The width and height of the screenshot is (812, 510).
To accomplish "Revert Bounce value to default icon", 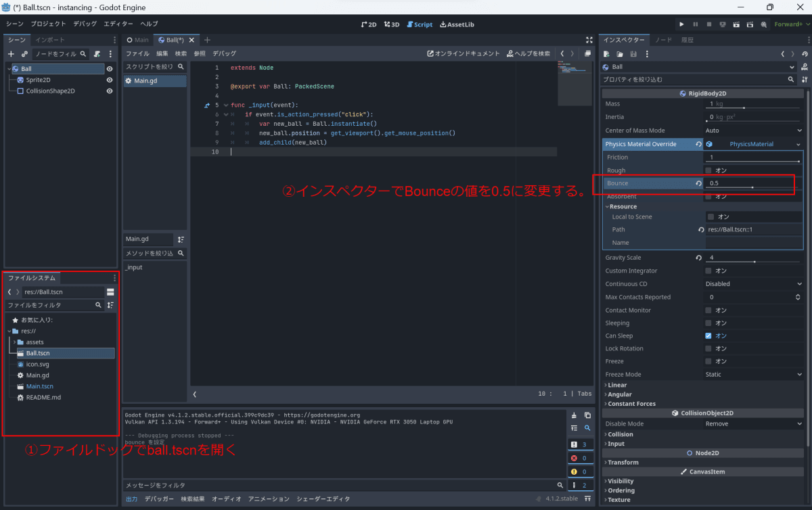I will pos(698,183).
